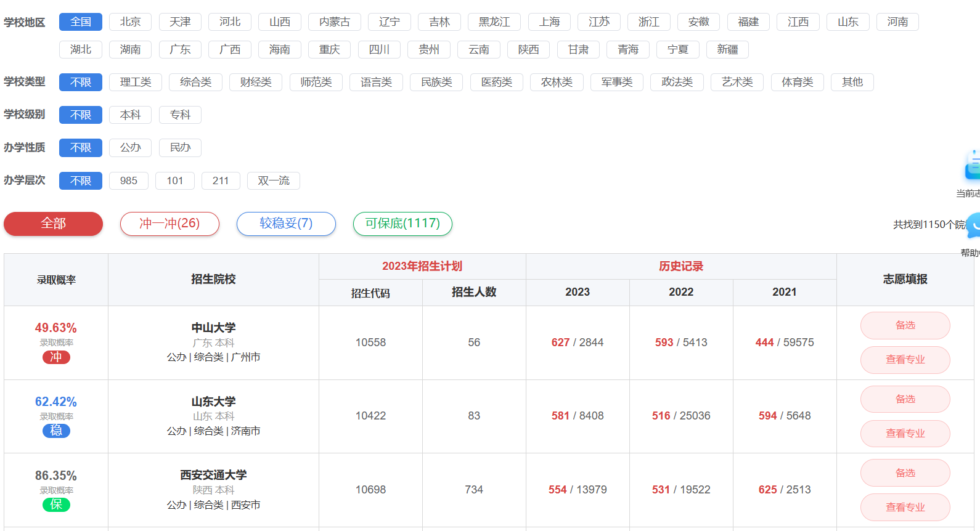980x531 pixels.
Task: Choose 师范类 school type
Action: (x=316, y=82)
